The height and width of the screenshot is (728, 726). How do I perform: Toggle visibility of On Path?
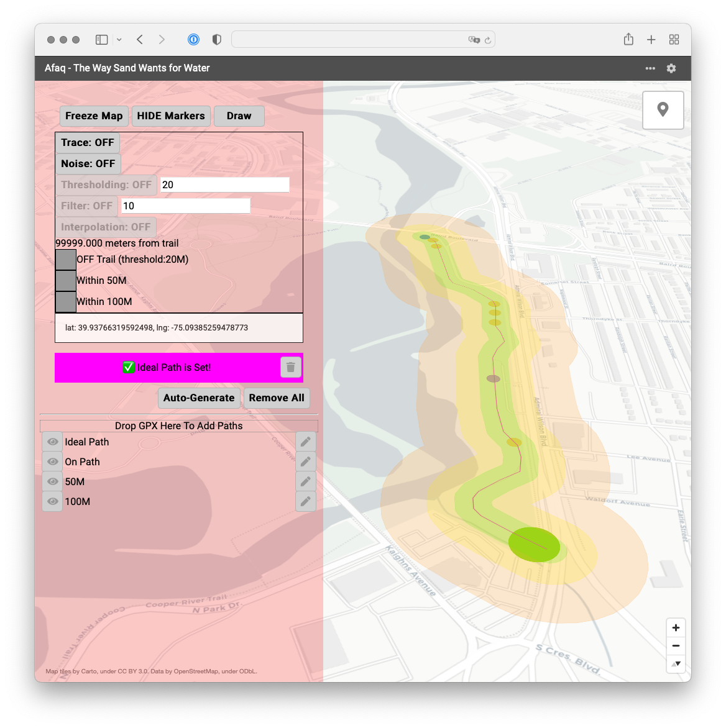tap(52, 462)
